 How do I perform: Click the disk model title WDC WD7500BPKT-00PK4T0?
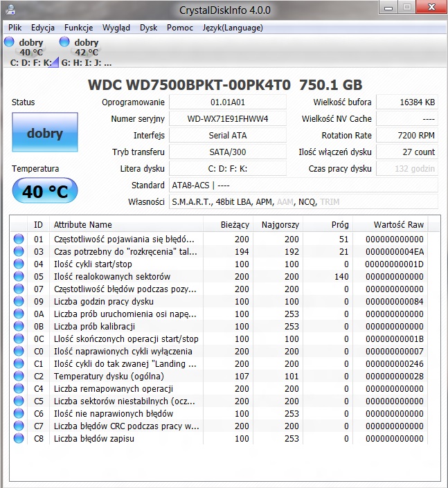pyautogui.click(x=189, y=85)
